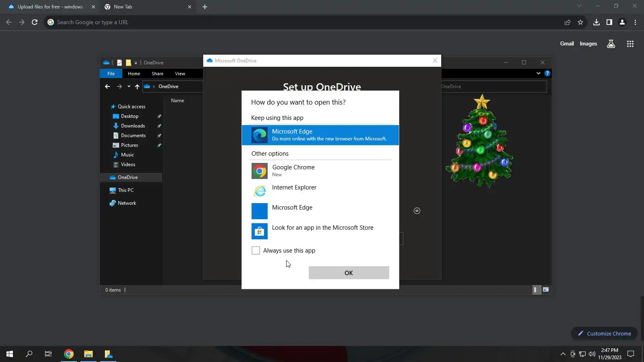
Task: Select Quick access in the navigation pane
Action: click(x=132, y=107)
